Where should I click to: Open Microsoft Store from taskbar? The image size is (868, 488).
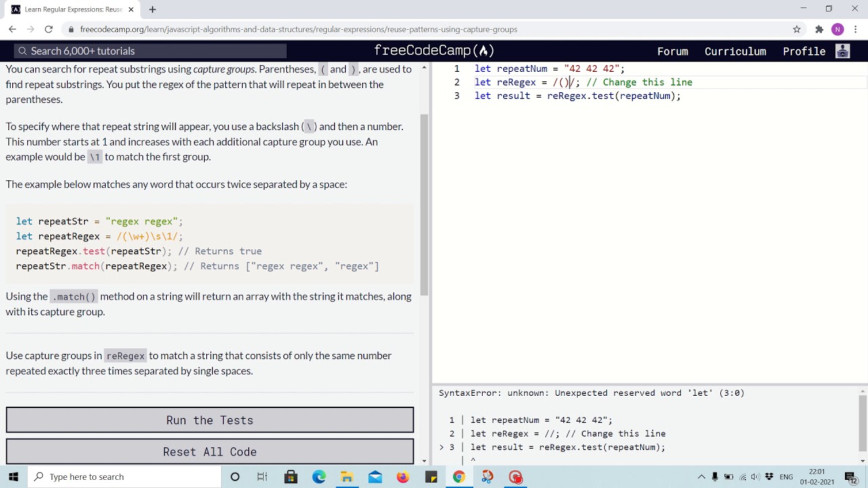(x=290, y=476)
